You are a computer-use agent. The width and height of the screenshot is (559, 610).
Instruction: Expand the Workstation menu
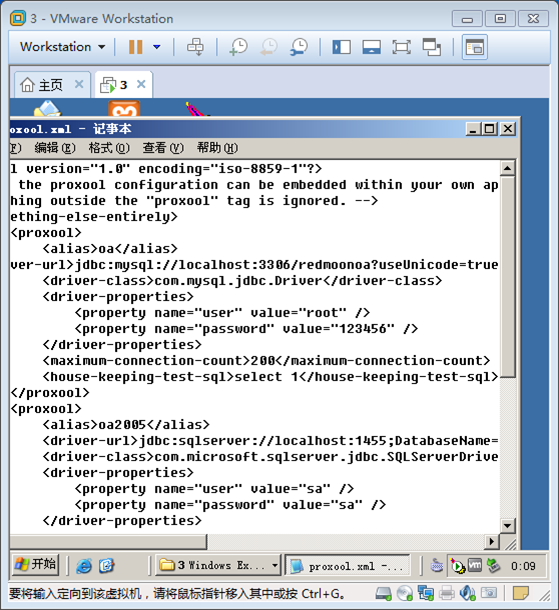[x=62, y=47]
